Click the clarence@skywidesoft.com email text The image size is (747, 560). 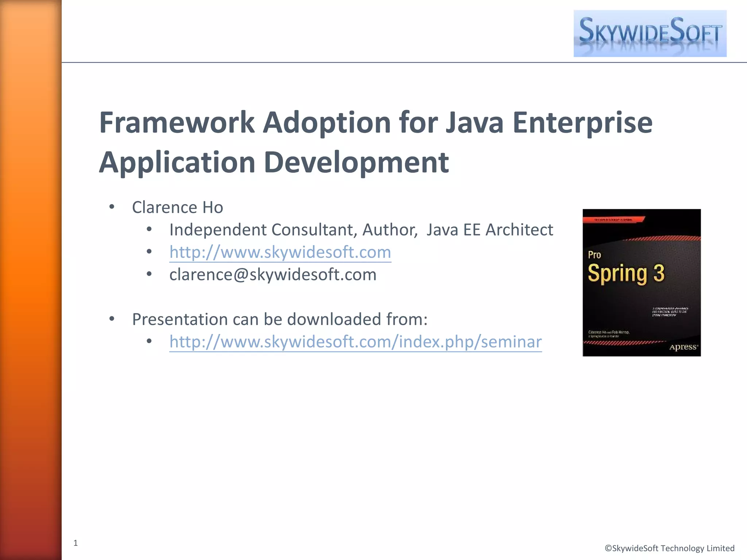273,275
